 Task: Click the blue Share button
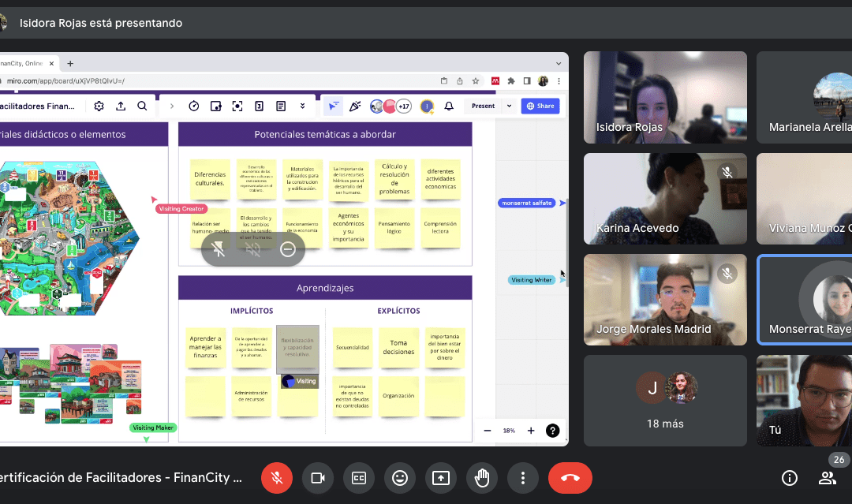540,106
